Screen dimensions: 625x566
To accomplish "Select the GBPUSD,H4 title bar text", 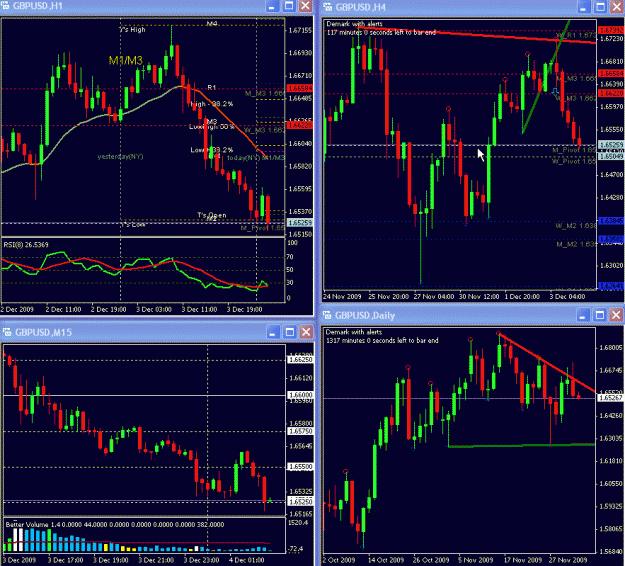I will coord(360,7).
